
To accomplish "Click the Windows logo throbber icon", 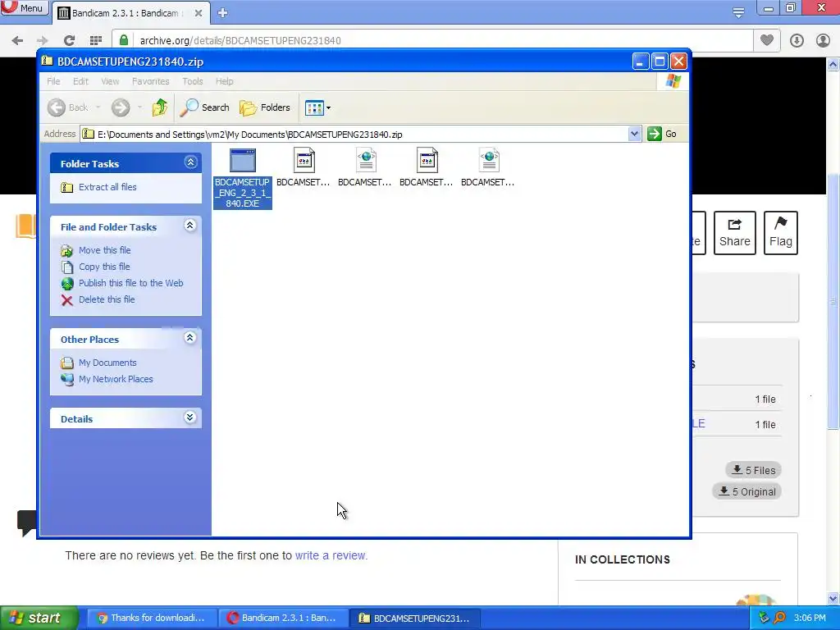I will click(x=673, y=81).
